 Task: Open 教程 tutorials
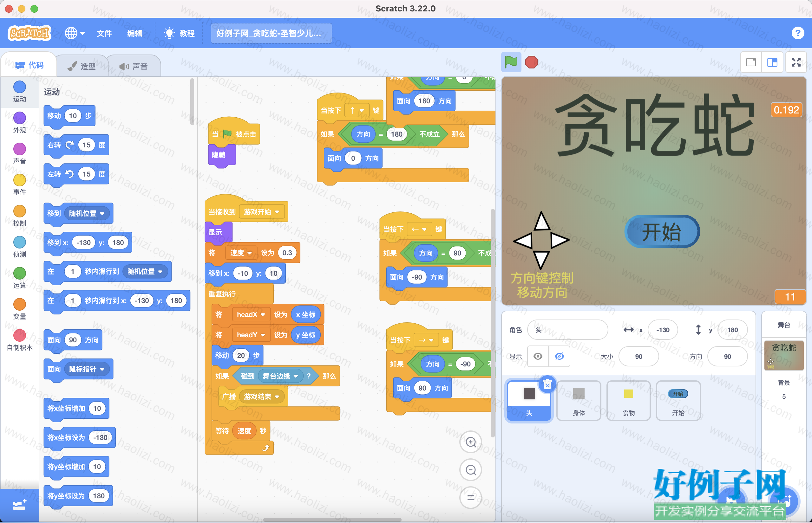point(180,33)
